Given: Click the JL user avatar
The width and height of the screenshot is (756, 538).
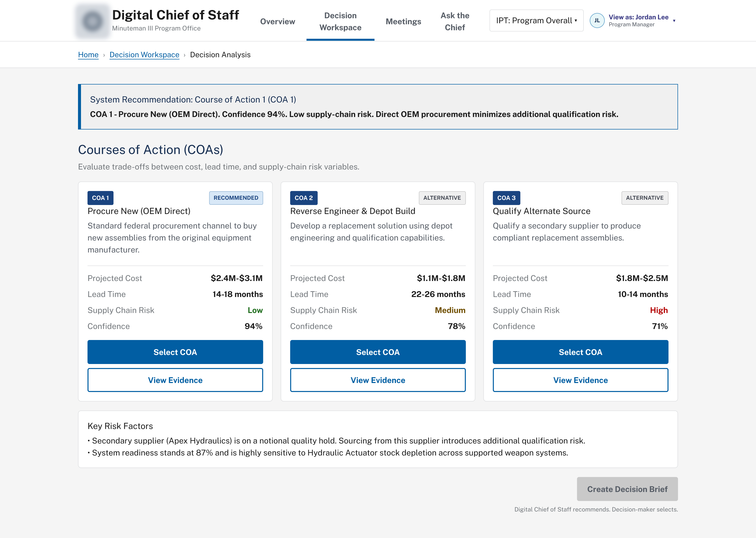Looking at the screenshot, I should (597, 20).
